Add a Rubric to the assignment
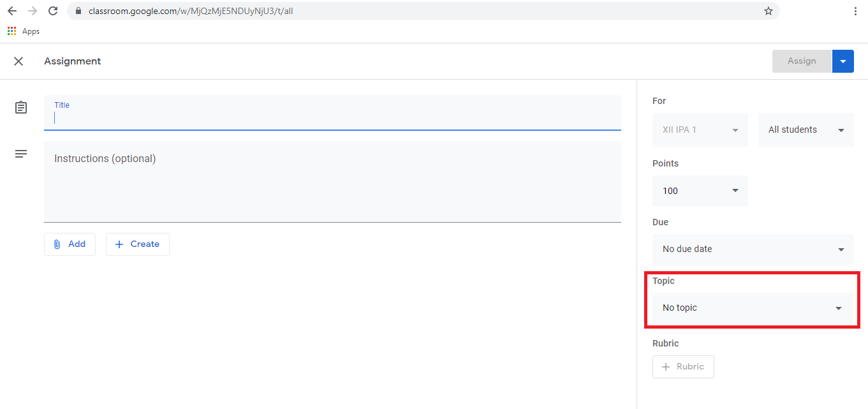 pos(683,367)
